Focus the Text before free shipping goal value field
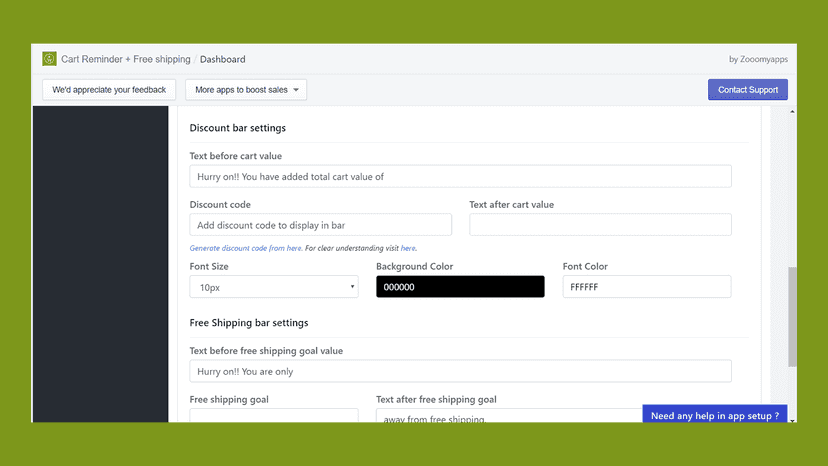This screenshot has height=466, width=828. coord(460,371)
